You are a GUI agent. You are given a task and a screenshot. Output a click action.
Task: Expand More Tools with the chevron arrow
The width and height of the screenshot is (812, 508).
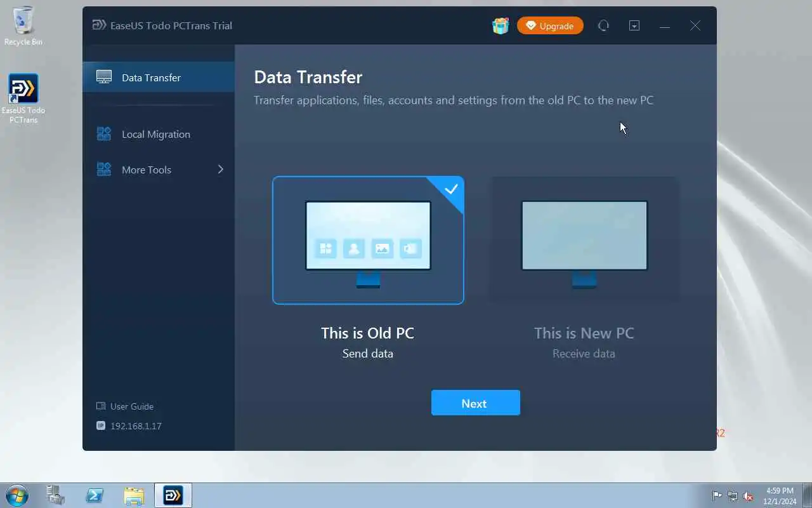pos(221,170)
